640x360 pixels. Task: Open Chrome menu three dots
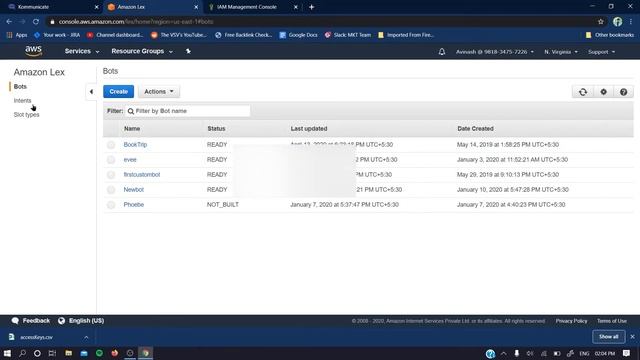(x=631, y=22)
